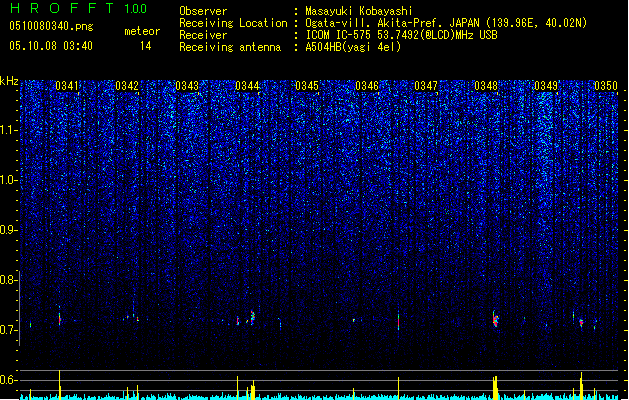Click the Receiving antenna field label
This screenshot has width=629, height=400.
230,47
